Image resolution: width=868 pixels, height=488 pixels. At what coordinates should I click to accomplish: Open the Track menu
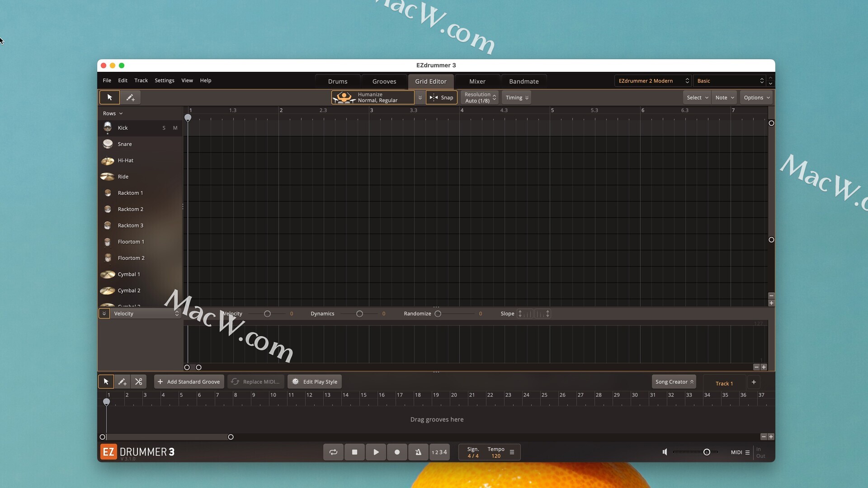point(141,80)
